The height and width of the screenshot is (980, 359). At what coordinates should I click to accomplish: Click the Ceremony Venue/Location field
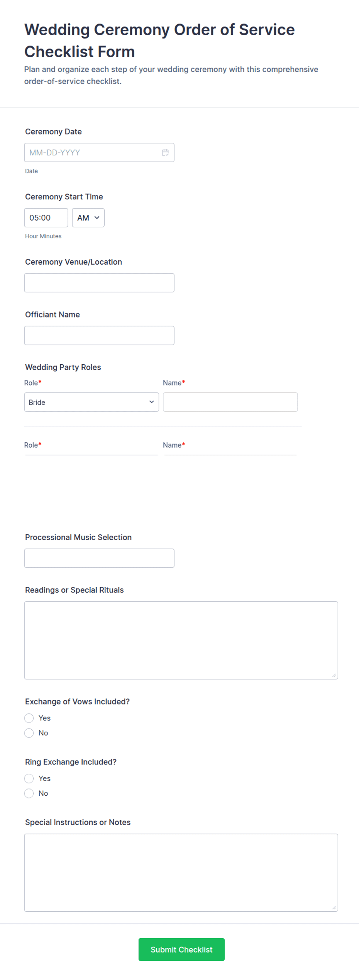coord(99,282)
